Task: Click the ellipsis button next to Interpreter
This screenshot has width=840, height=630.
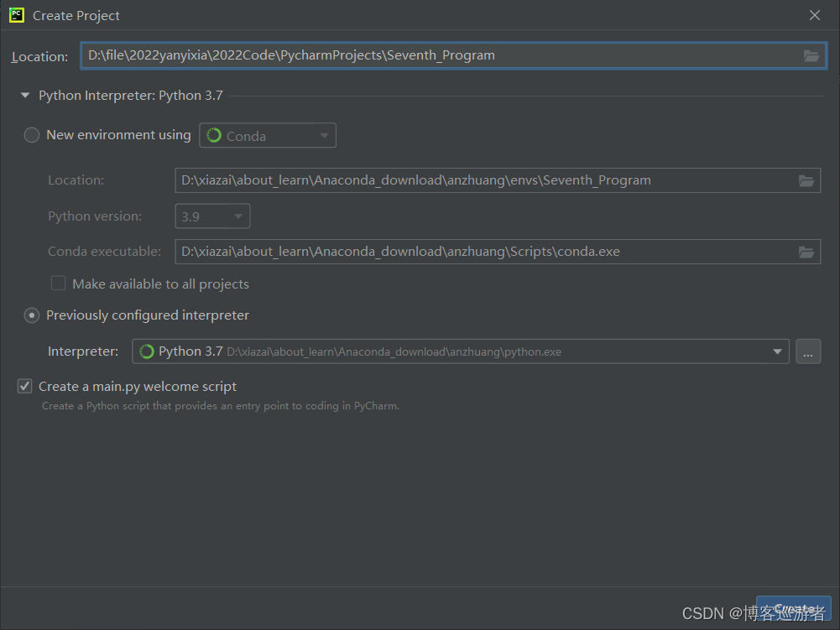Action: (x=808, y=351)
